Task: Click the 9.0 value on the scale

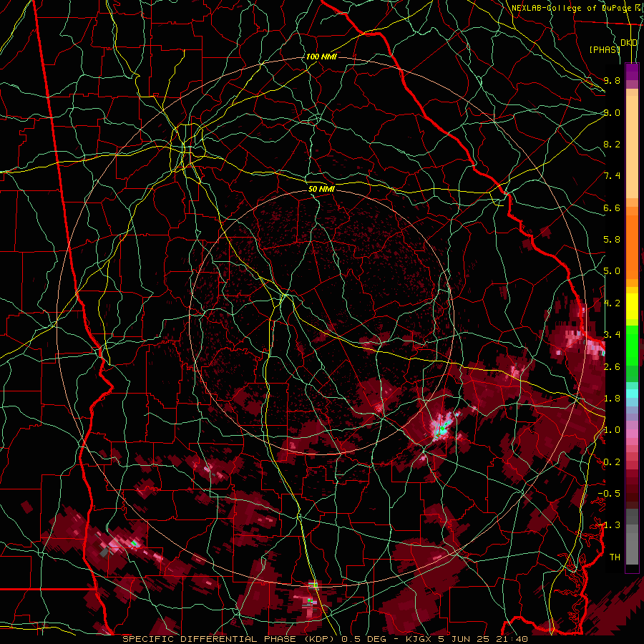Action: pyautogui.click(x=612, y=112)
